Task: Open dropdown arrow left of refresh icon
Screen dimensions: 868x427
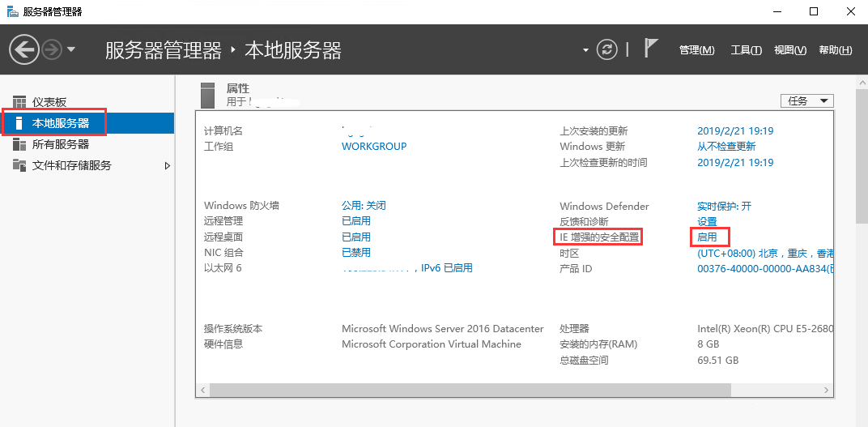Action: pyautogui.click(x=585, y=50)
